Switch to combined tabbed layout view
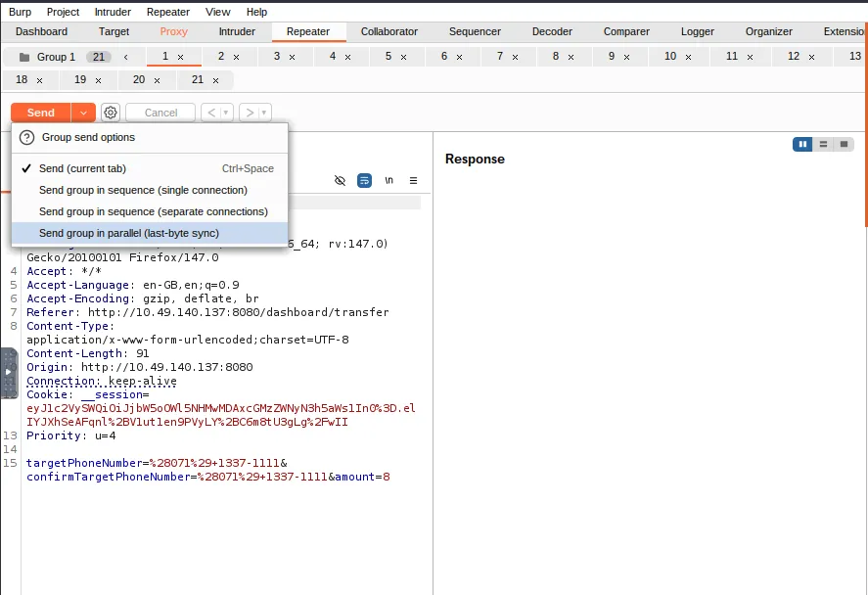868x595 pixels. (x=844, y=145)
